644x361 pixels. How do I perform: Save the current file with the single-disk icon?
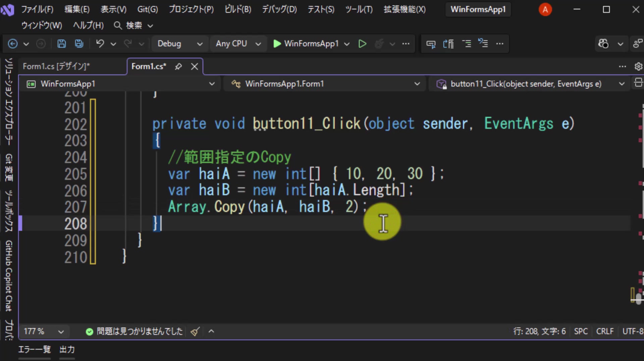pos(62,44)
